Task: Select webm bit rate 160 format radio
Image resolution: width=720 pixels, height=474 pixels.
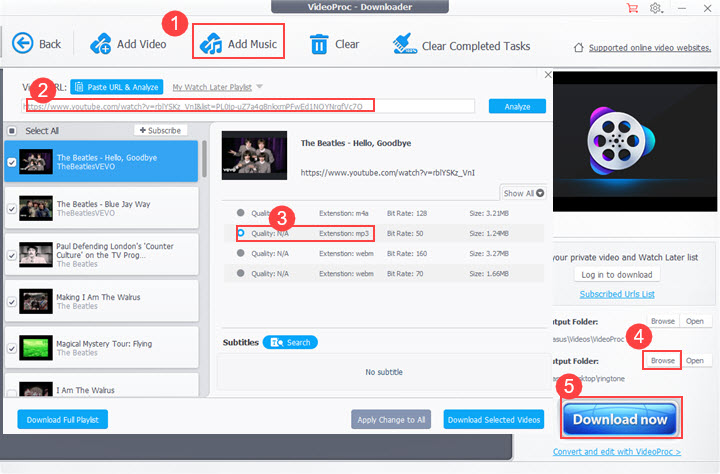Action: [241, 253]
